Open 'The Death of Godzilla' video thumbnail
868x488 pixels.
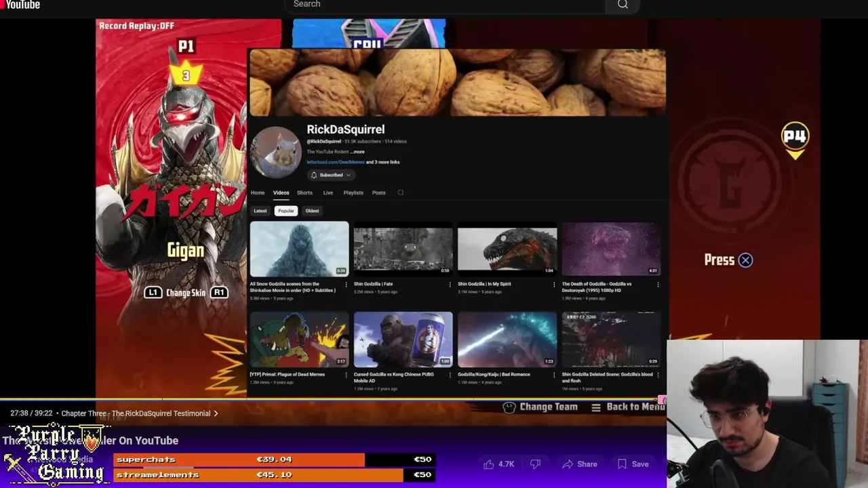tap(611, 249)
